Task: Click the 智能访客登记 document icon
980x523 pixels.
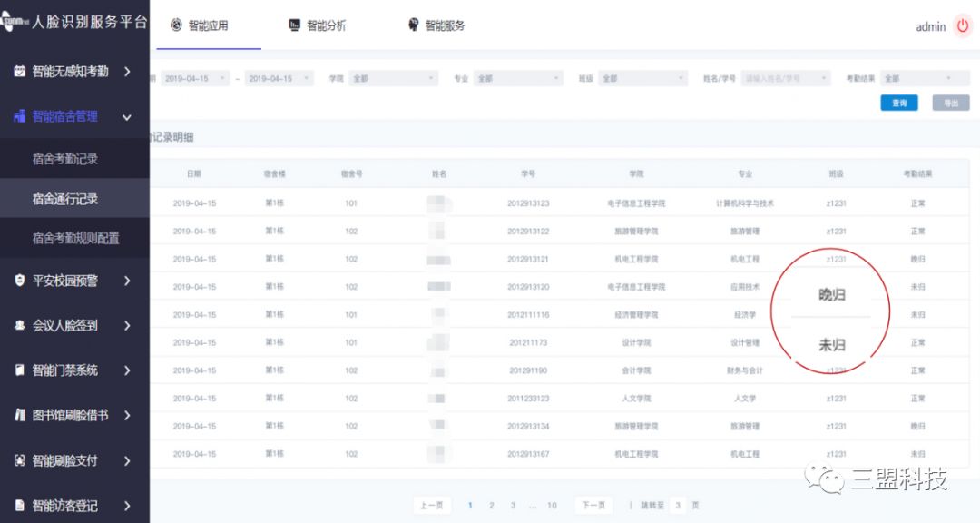Action: [x=20, y=506]
